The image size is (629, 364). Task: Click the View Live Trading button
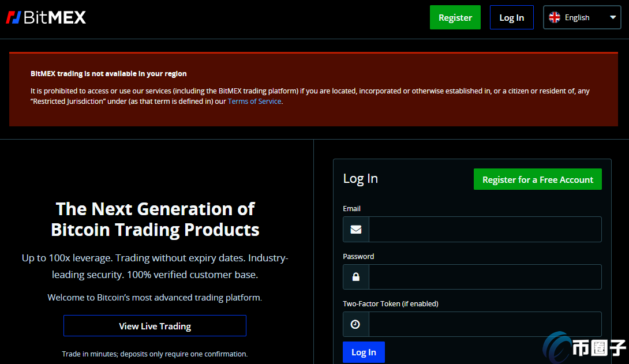pyautogui.click(x=155, y=326)
